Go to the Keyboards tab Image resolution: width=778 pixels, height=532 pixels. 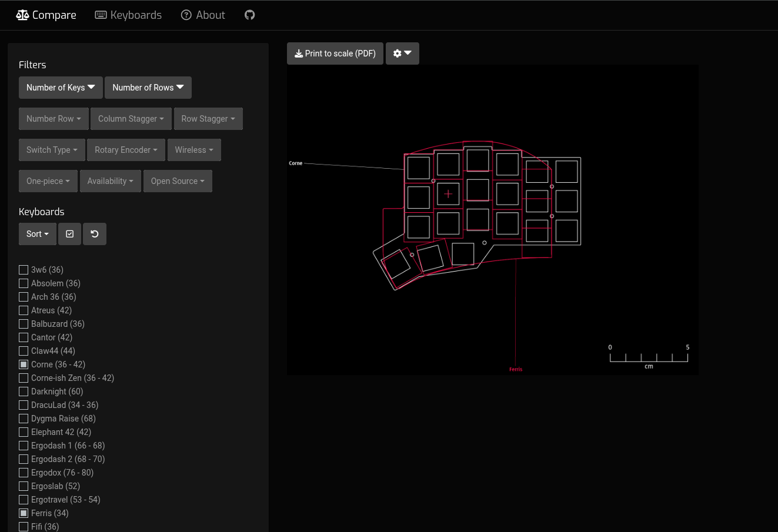click(135, 15)
